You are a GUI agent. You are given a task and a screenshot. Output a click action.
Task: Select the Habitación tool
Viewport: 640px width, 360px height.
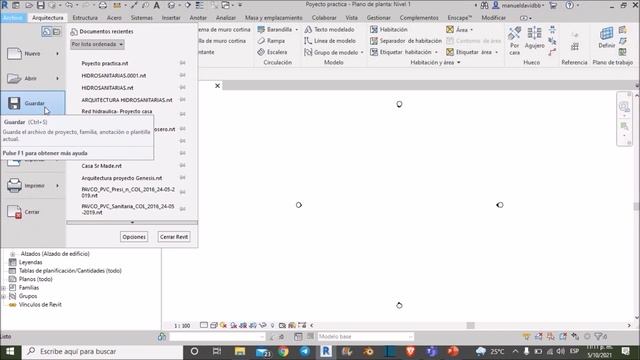click(x=389, y=29)
